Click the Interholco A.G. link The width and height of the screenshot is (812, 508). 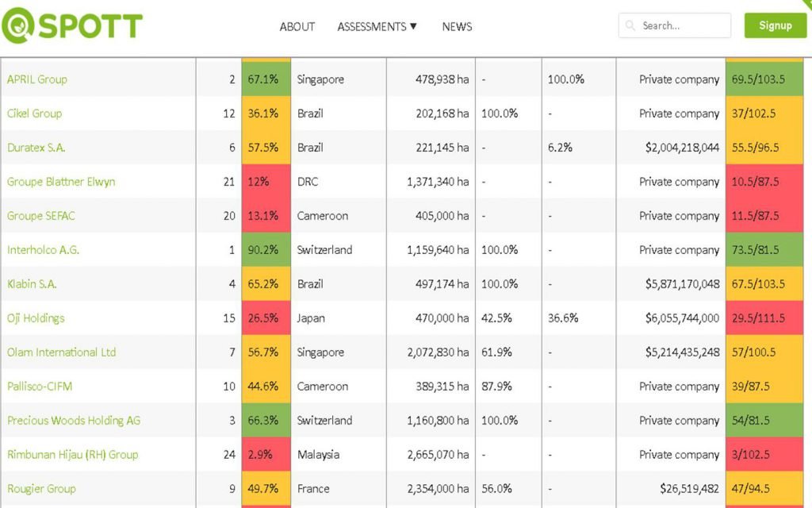click(x=44, y=250)
